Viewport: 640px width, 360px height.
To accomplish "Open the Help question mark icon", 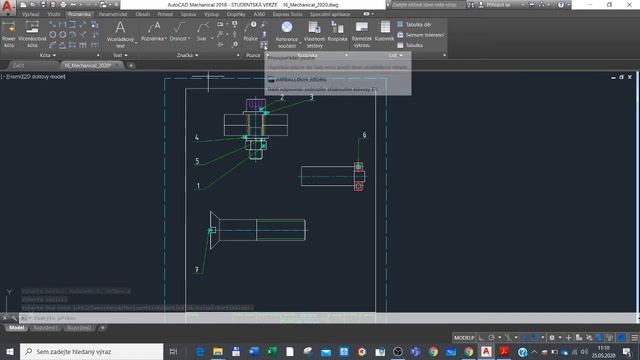I will (x=561, y=5).
